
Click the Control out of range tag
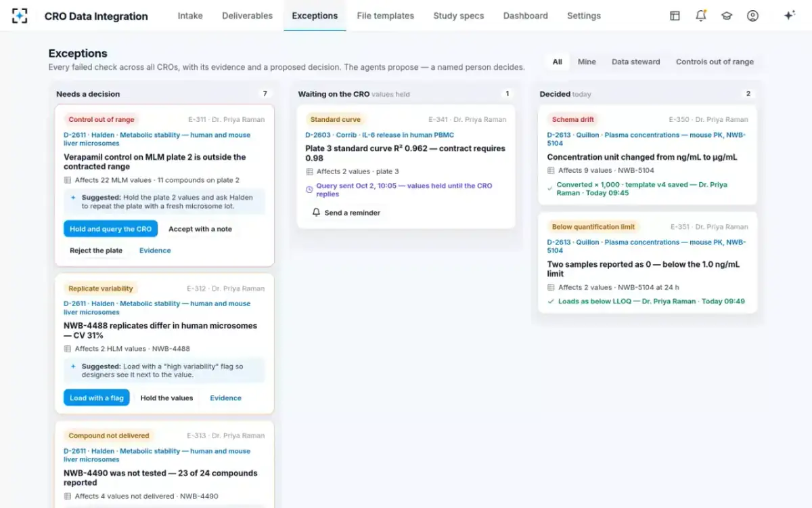(x=101, y=119)
